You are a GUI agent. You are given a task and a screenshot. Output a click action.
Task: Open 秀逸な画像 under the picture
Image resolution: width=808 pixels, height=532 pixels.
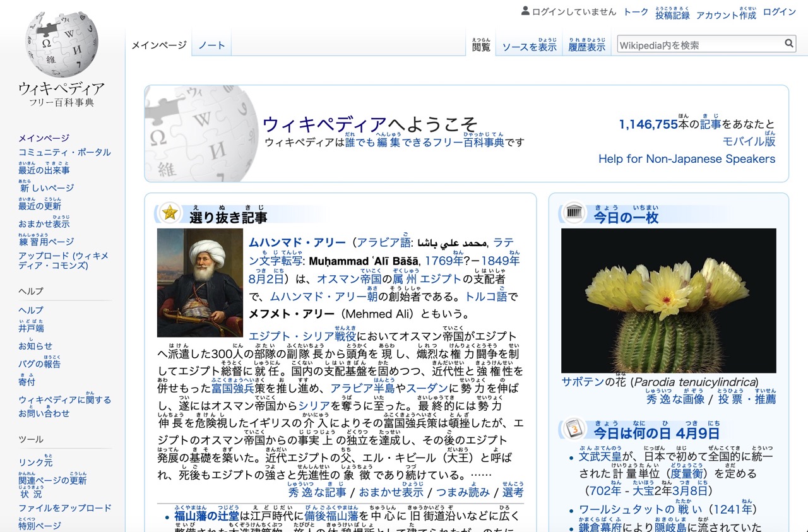click(x=675, y=397)
